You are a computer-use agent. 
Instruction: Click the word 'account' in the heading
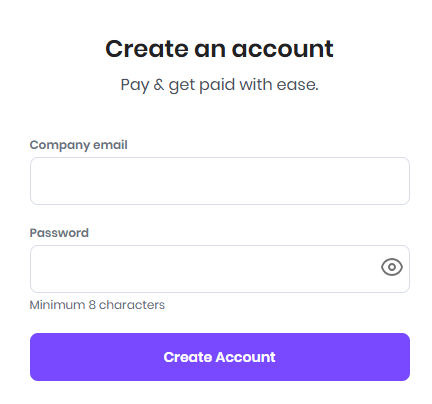[283, 50]
